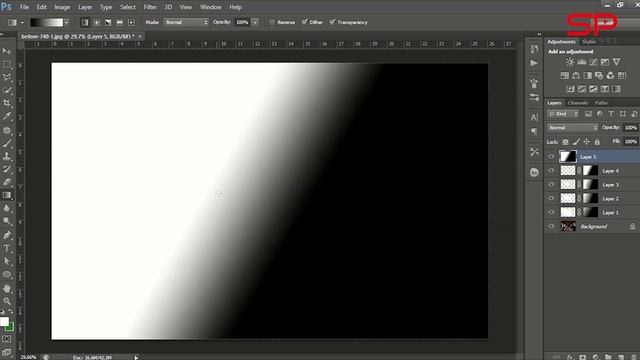This screenshot has width=640, height=360.
Task: Select the Horizontal Type tool
Action: [x=7, y=248]
